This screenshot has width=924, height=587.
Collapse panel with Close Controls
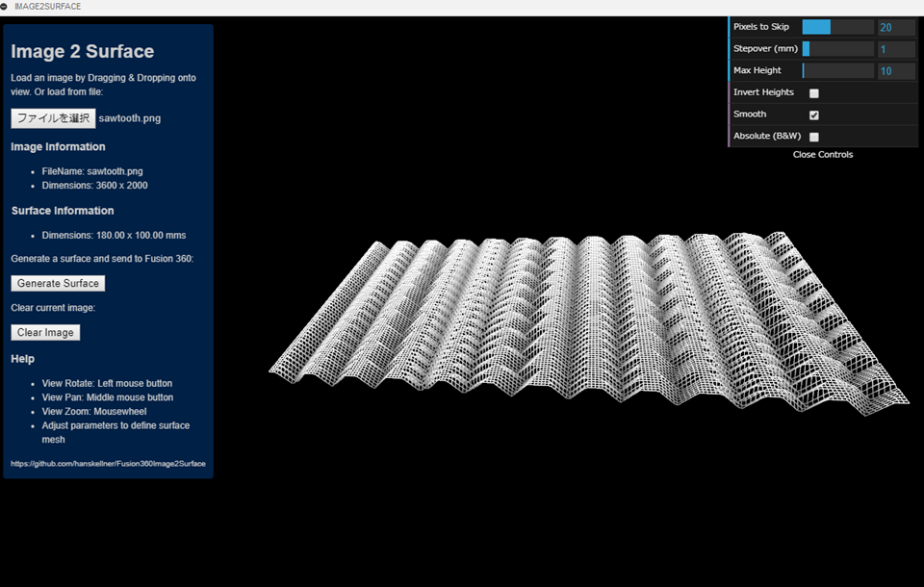[x=823, y=154]
